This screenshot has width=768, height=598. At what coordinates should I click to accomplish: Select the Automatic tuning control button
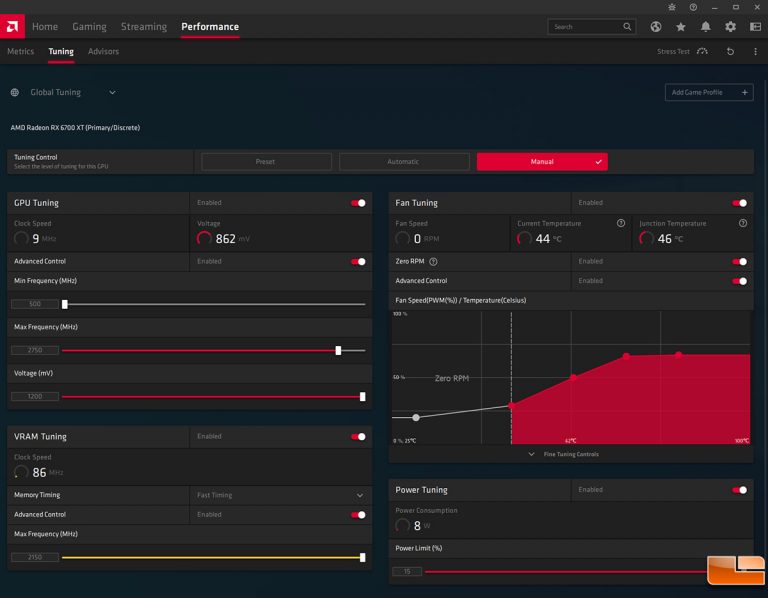pos(403,162)
